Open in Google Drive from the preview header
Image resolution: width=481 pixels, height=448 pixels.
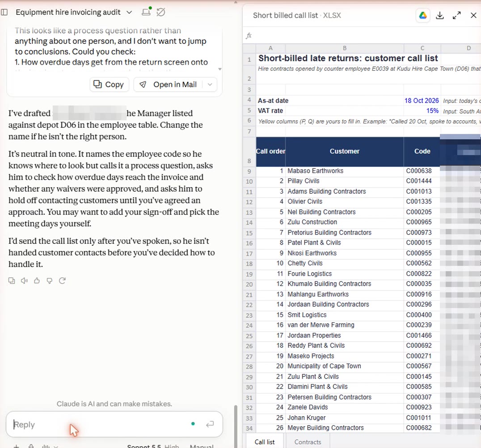point(423,15)
